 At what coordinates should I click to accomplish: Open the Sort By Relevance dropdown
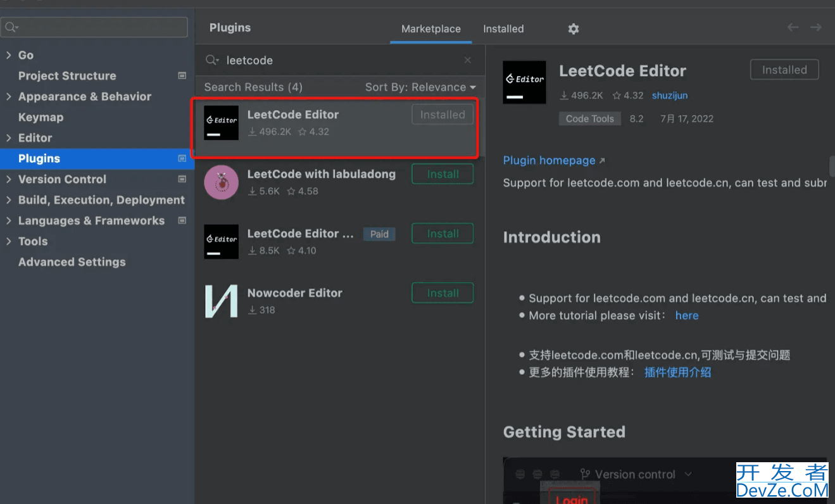(x=420, y=87)
